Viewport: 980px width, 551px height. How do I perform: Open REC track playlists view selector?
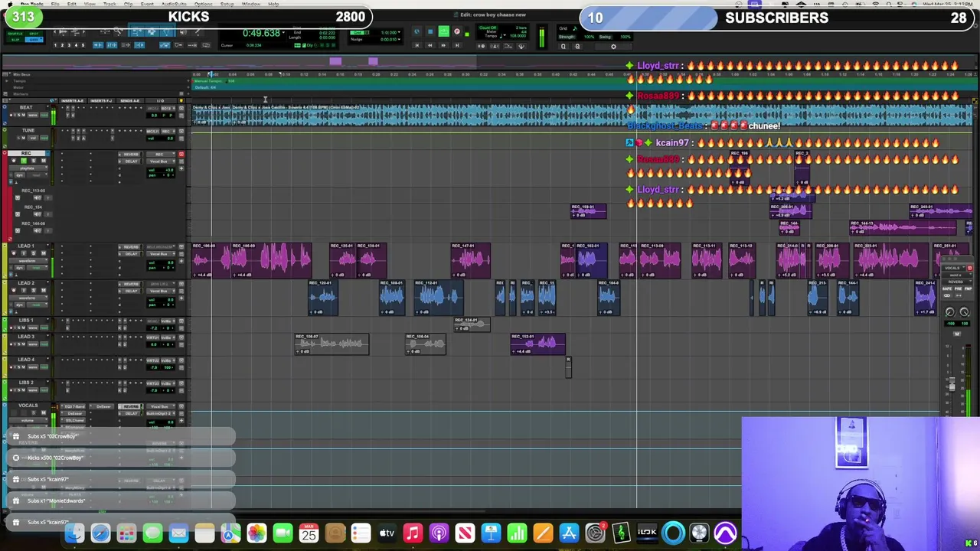pos(28,168)
